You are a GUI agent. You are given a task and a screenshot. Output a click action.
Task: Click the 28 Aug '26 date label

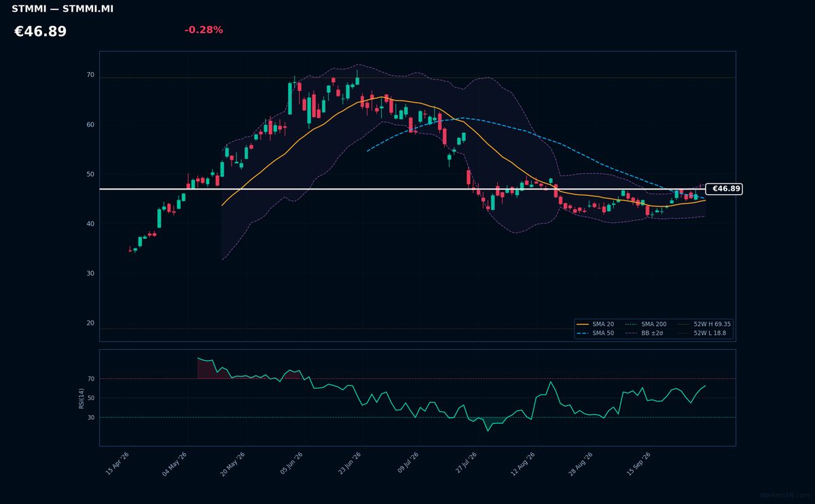(x=581, y=465)
